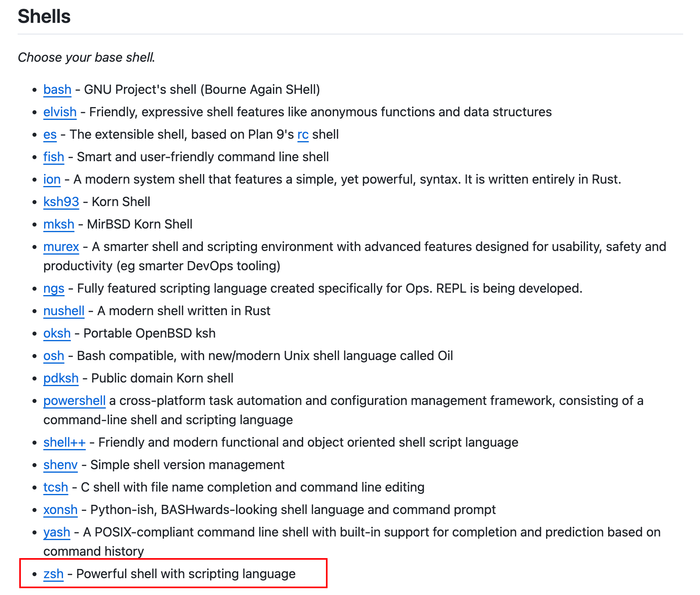Click the tcsh file name completion description

click(x=253, y=487)
